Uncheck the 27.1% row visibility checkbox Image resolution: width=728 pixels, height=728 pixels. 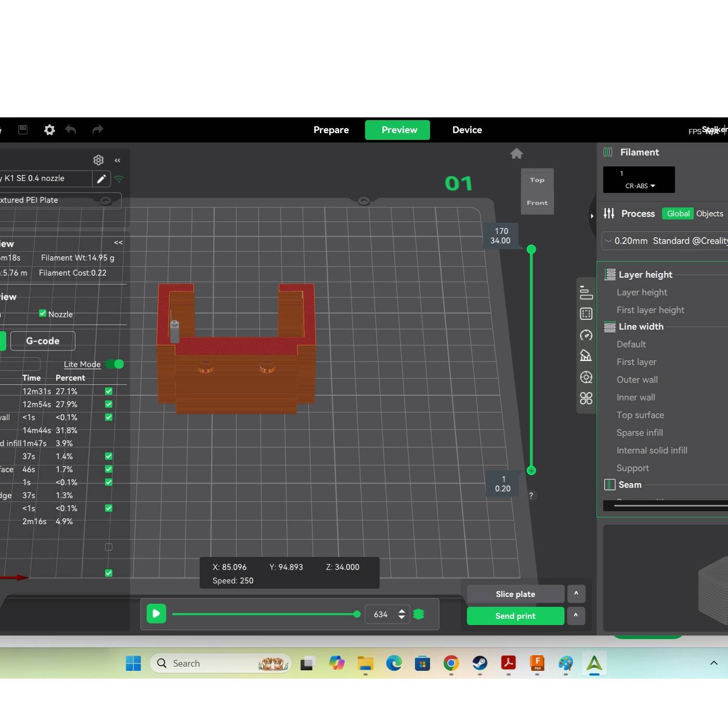coord(109,391)
